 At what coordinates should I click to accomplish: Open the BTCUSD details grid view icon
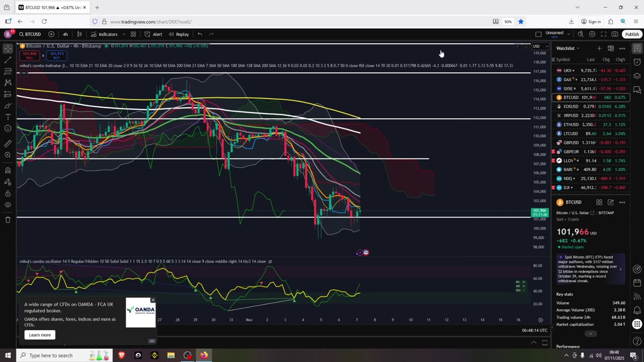tap(599, 202)
